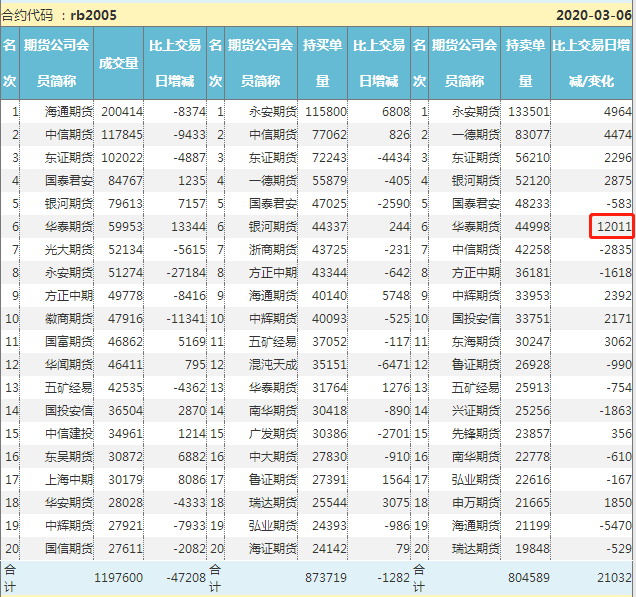
Task: Click 国投安信 in the short position ranking
Action: pyautogui.click(x=476, y=319)
